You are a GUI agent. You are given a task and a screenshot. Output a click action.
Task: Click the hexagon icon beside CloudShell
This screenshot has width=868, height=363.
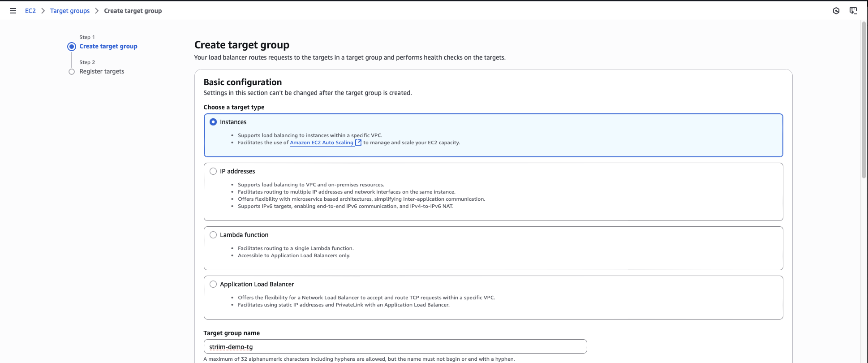click(x=836, y=11)
